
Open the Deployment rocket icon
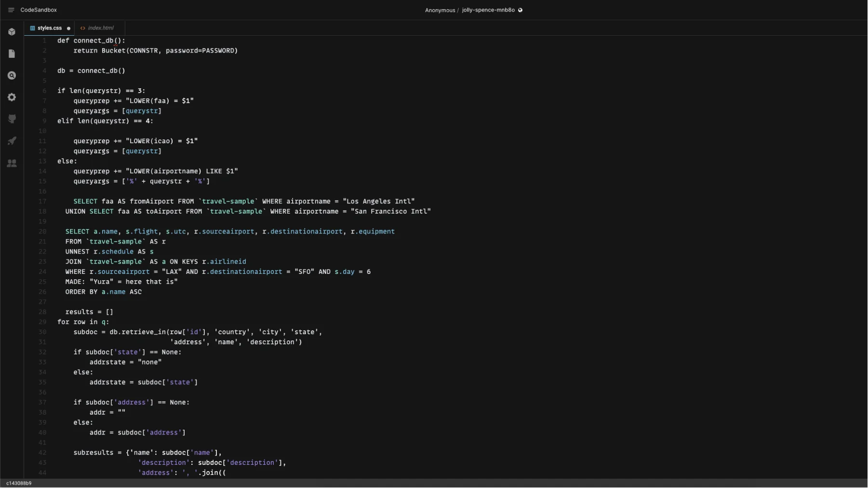[x=12, y=141]
